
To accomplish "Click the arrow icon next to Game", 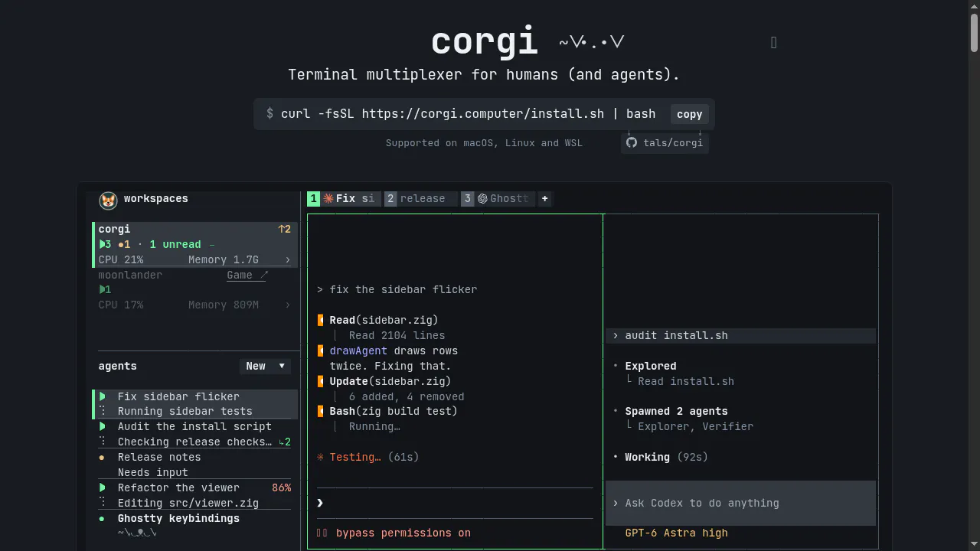I will tap(264, 275).
